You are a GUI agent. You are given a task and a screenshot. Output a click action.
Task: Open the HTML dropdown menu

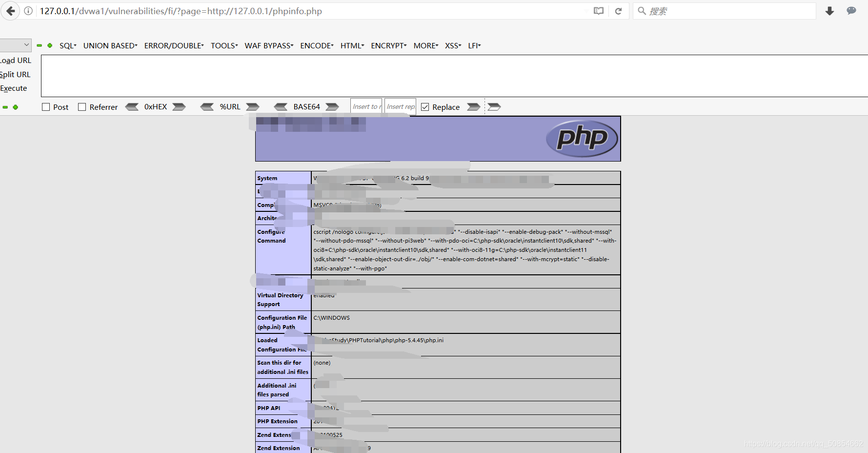(x=352, y=45)
